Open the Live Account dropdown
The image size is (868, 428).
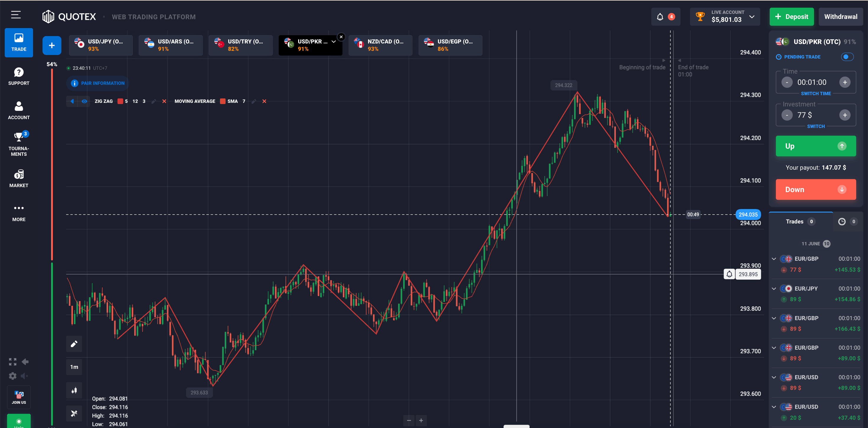[x=725, y=17]
